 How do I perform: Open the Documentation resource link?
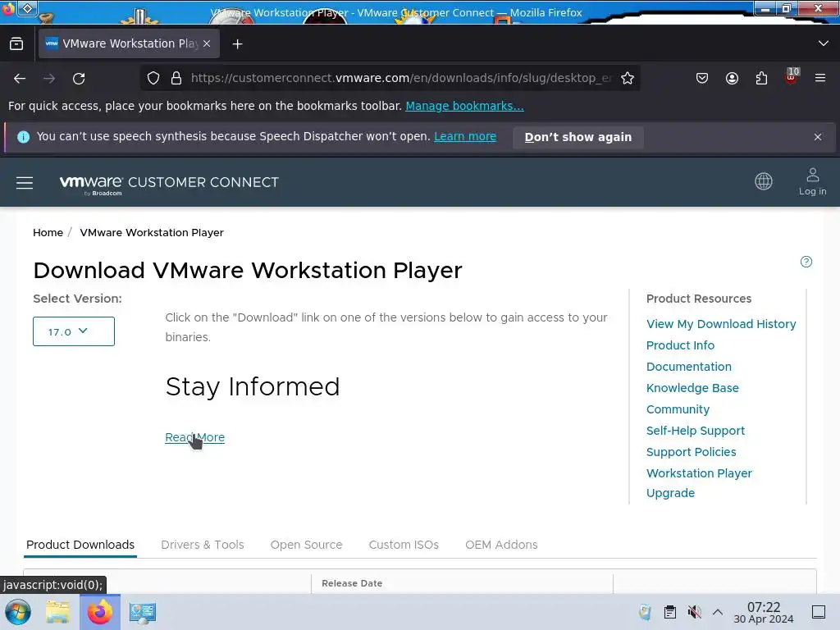(x=688, y=367)
